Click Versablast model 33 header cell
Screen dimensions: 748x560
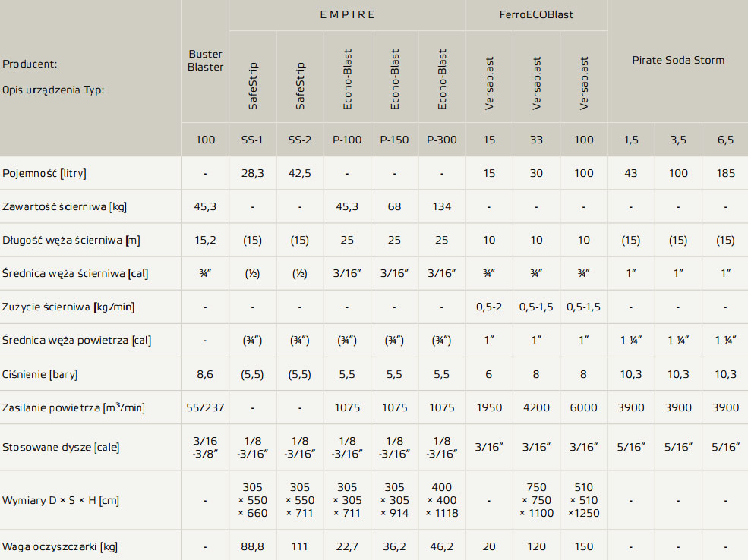[x=536, y=140]
